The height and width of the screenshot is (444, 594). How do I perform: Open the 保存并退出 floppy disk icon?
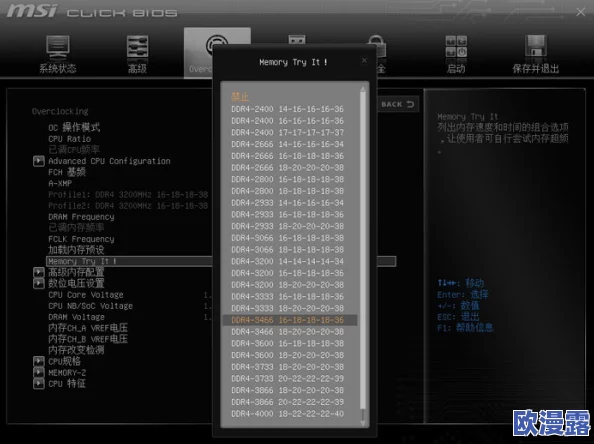pyautogui.click(x=536, y=46)
